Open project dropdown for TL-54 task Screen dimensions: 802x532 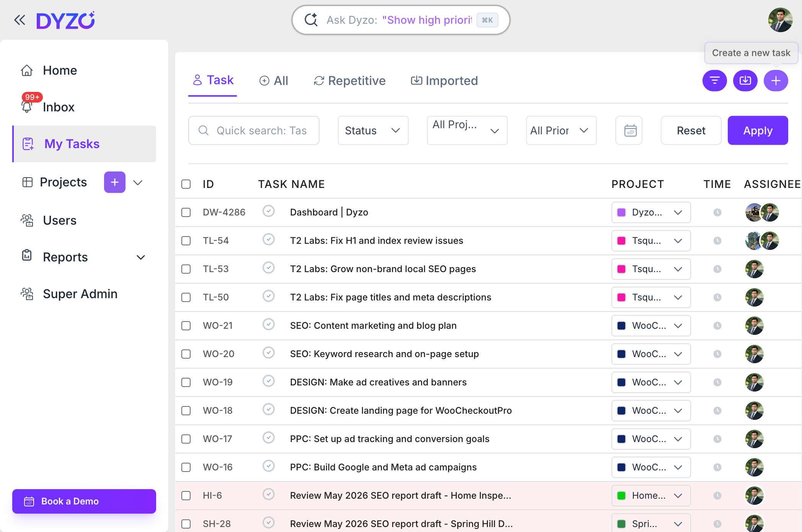pyautogui.click(x=651, y=241)
